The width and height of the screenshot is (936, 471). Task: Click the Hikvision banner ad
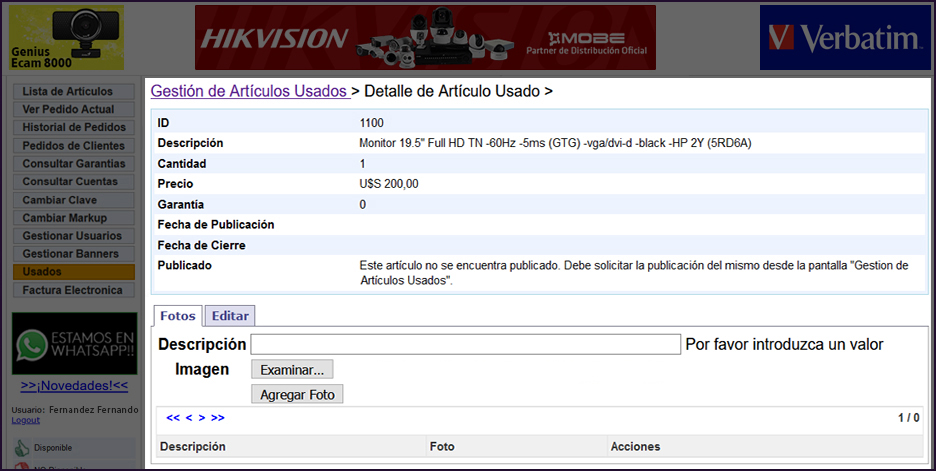(425, 38)
